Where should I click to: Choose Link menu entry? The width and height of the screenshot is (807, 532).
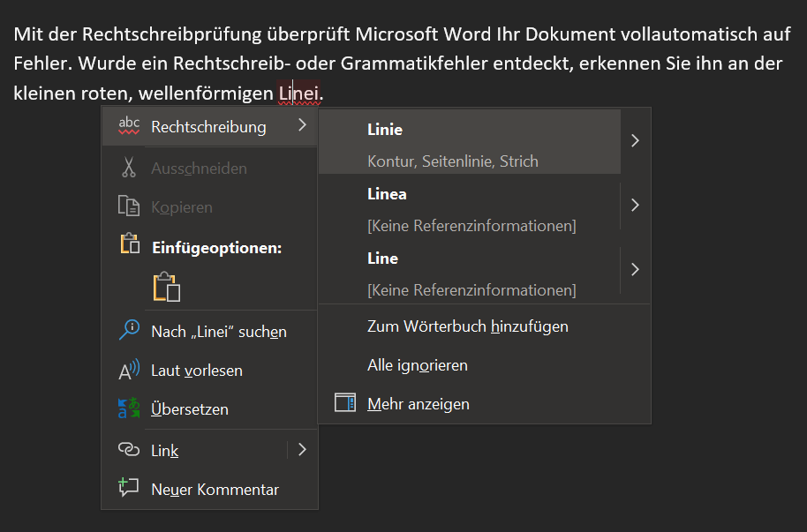point(194,451)
